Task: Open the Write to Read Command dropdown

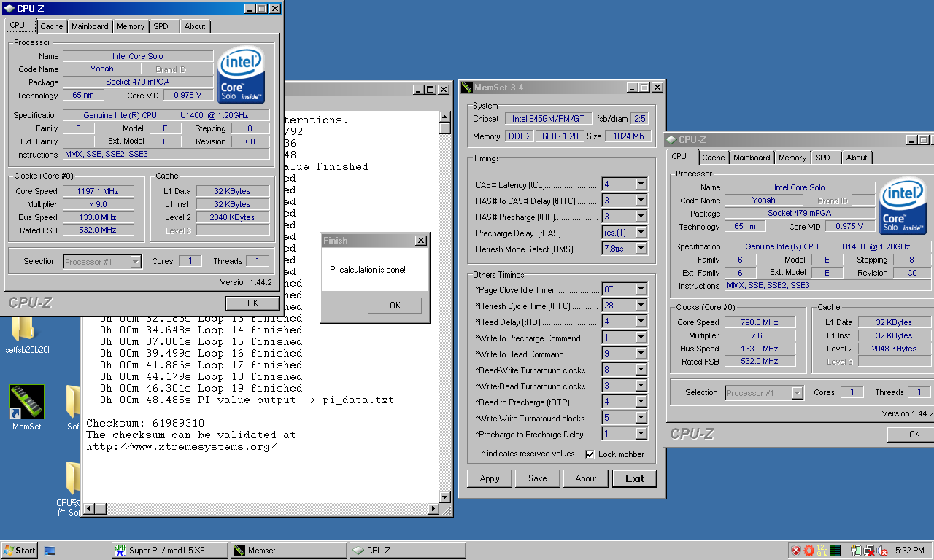Action: point(641,354)
